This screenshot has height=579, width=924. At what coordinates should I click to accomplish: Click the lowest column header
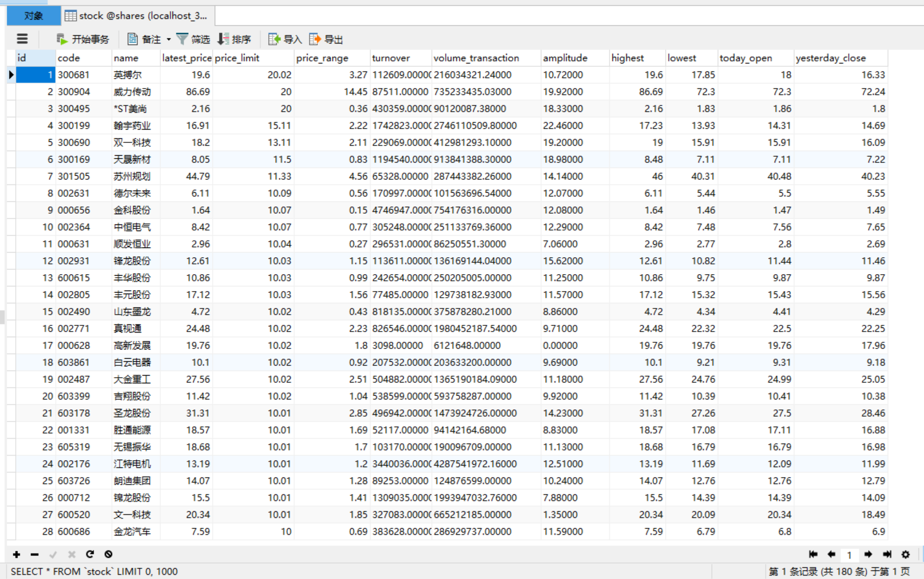pos(691,58)
